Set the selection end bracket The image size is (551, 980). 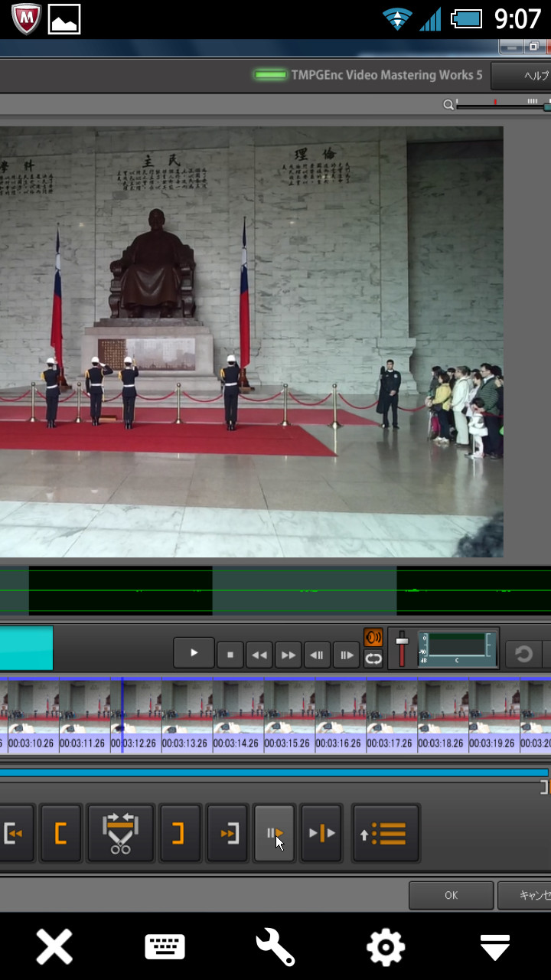[x=178, y=833]
